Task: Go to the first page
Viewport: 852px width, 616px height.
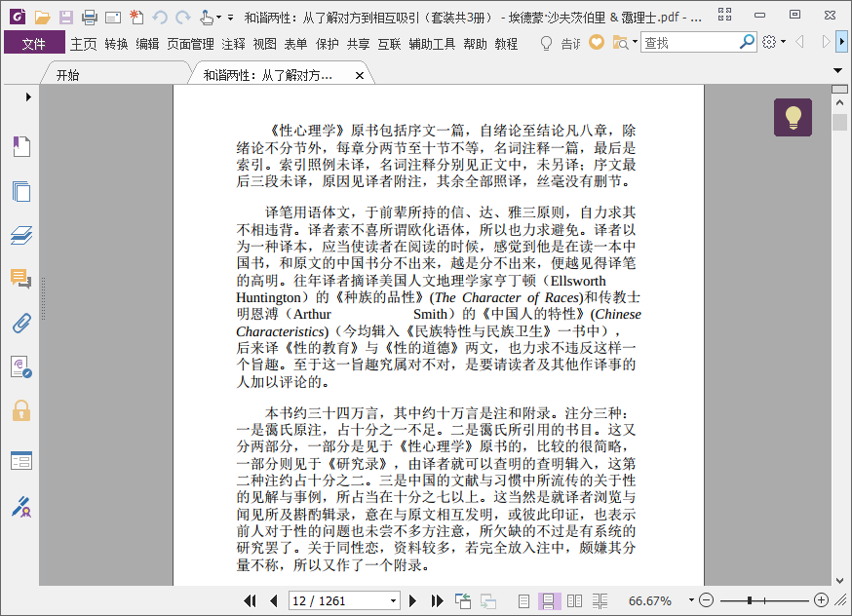Action: pos(250,600)
